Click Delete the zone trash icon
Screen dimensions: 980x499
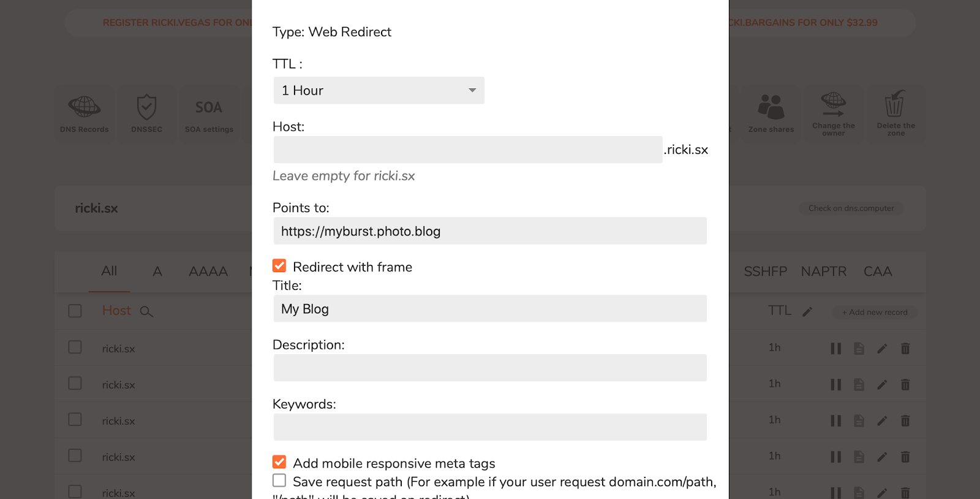[895, 104]
